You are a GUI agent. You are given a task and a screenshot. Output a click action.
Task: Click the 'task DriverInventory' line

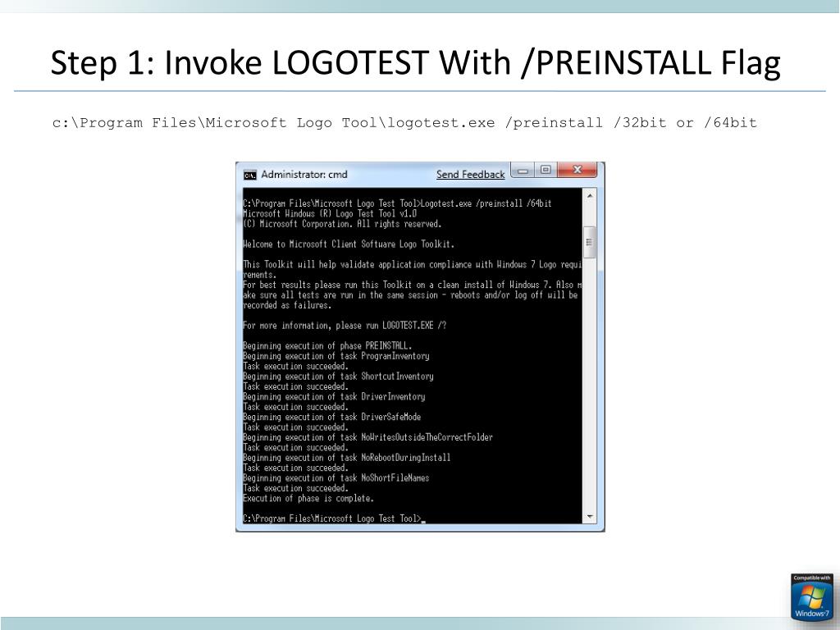point(334,397)
